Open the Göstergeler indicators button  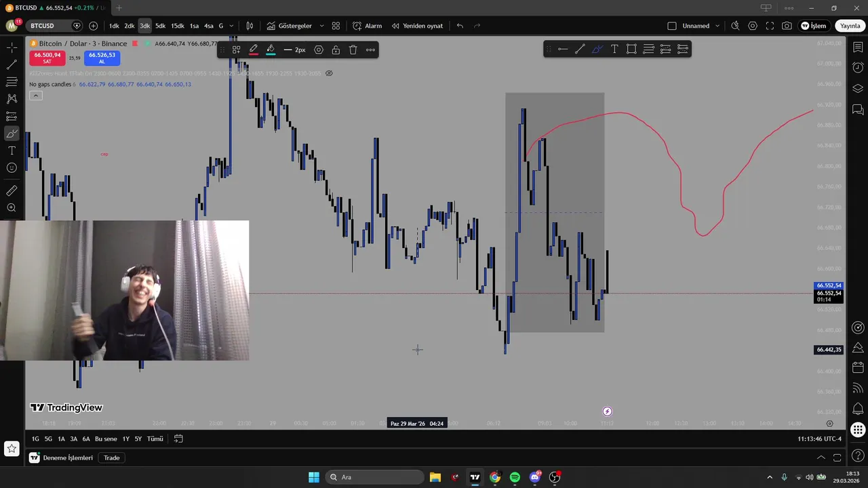pyautogui.click(x=290, y=26)
